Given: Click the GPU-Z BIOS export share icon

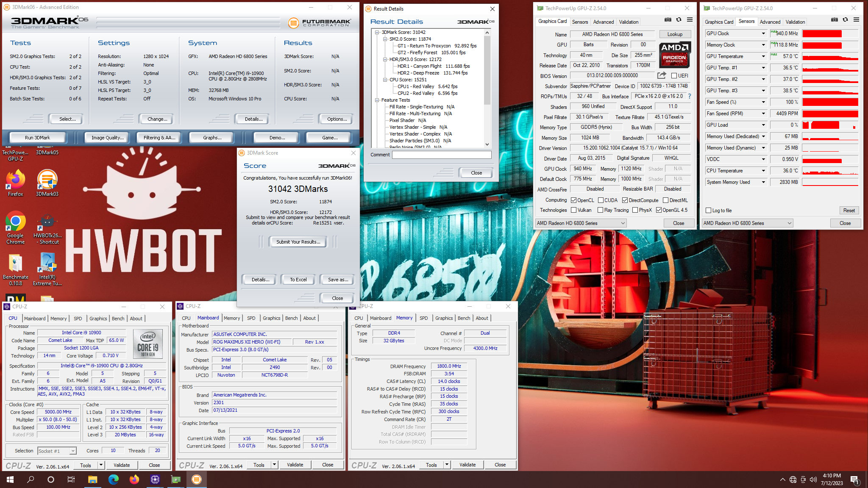Looking at the screenshot, I should pos(662,75).
